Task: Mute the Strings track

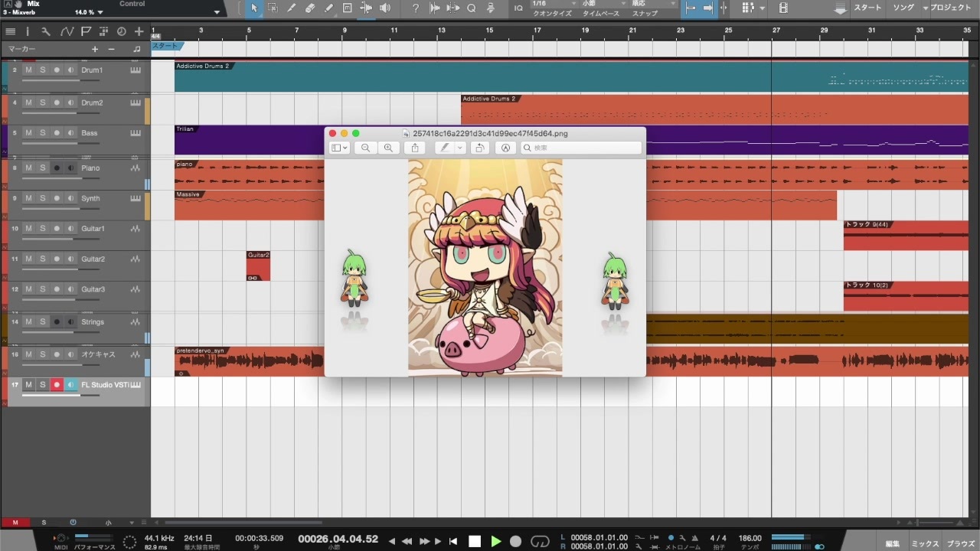Action: 28,322
